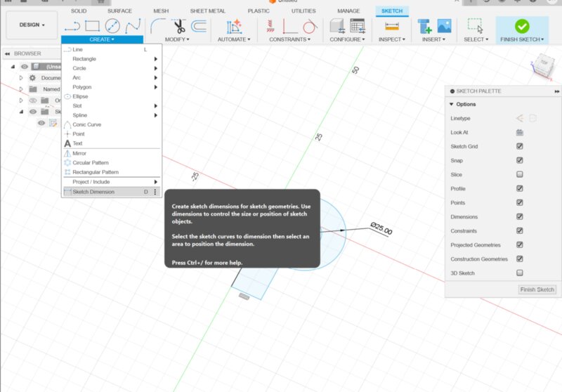Viewport: 562px width, 392px height.
Task: Toggle the Construction Geometries checkbox
Action: tap(519, 259)
